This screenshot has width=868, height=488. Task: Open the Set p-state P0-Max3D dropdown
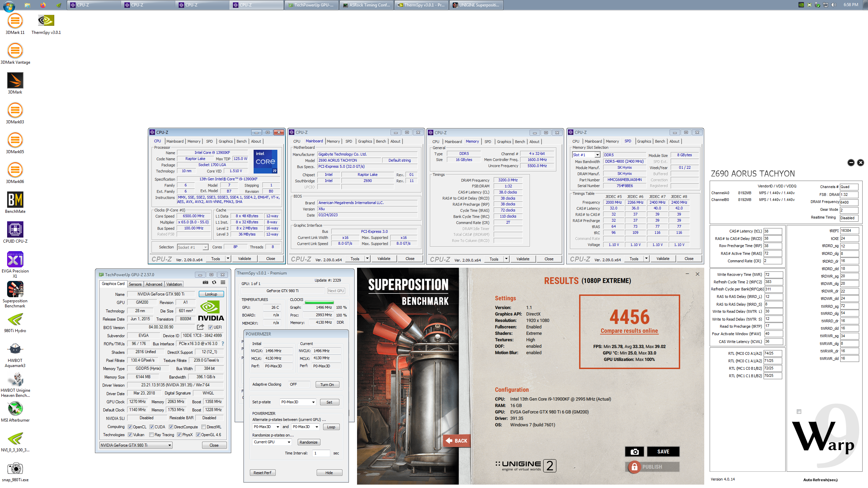(x=298, y=402)
